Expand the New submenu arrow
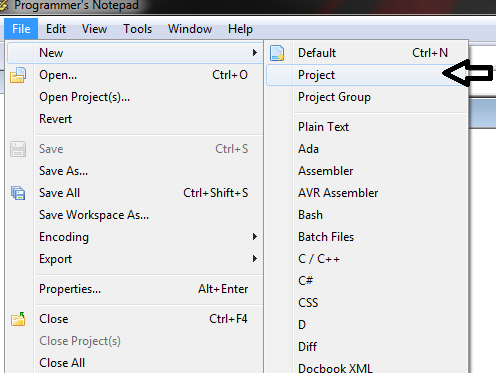This screenshot has height=373, width=496. (x=255, y=53)
